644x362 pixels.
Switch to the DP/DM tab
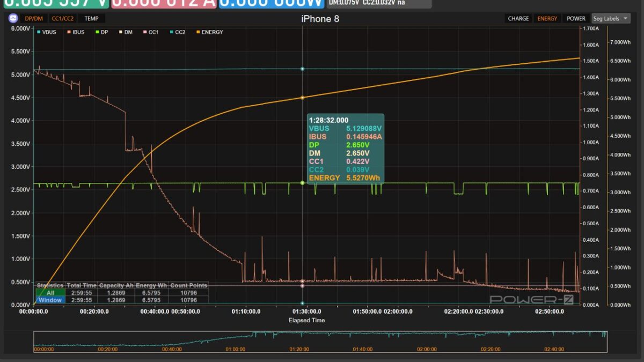tap(34, 18)
